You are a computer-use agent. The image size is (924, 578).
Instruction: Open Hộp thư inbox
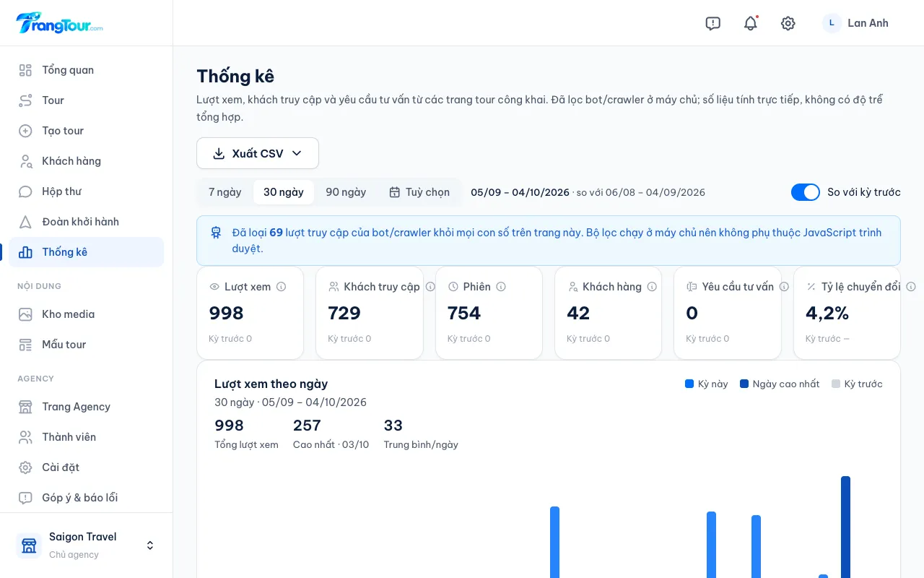click(x=87, y=191)
